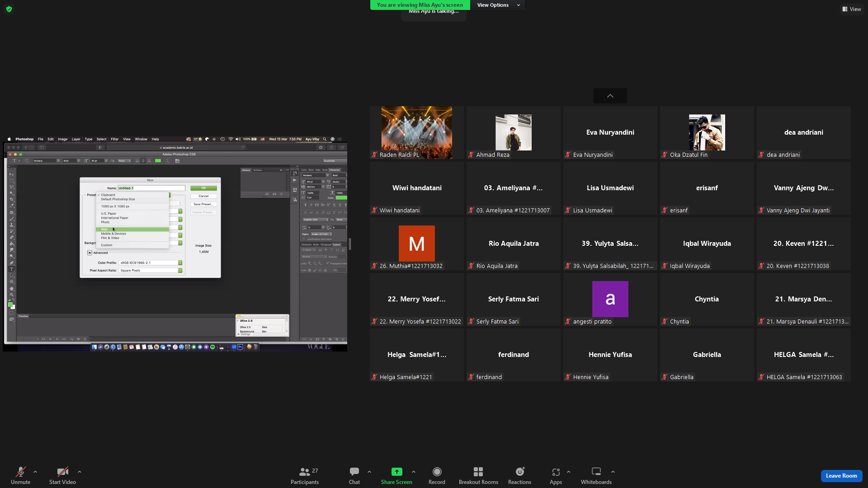The height and width of the screenshot is (488, 868).
Task: Open the View Options dropdown
Action: tap(498, 5)
